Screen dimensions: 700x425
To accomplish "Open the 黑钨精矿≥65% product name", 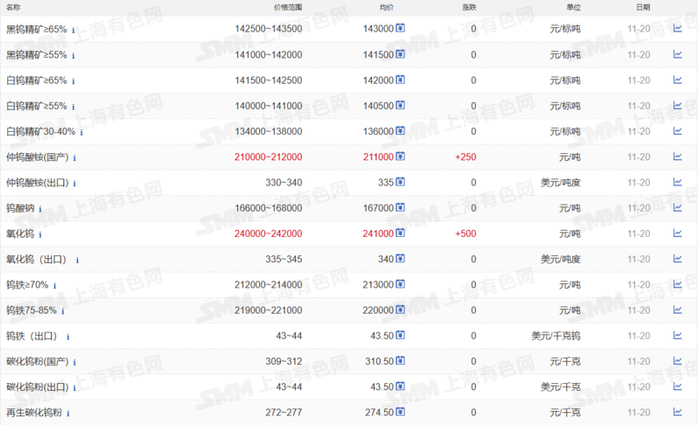I will coord(36,29).
